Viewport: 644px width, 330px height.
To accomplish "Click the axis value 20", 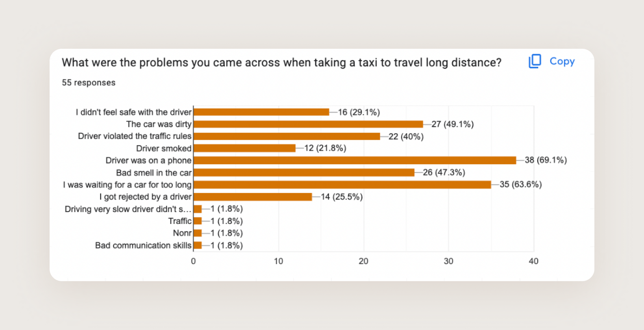I will tap(363, 261).
